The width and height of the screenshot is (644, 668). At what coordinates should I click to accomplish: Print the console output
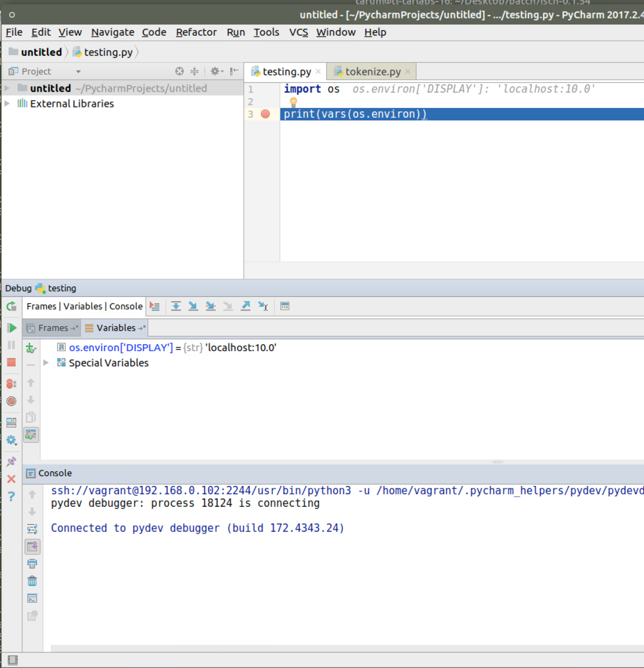tap(32, 564)
